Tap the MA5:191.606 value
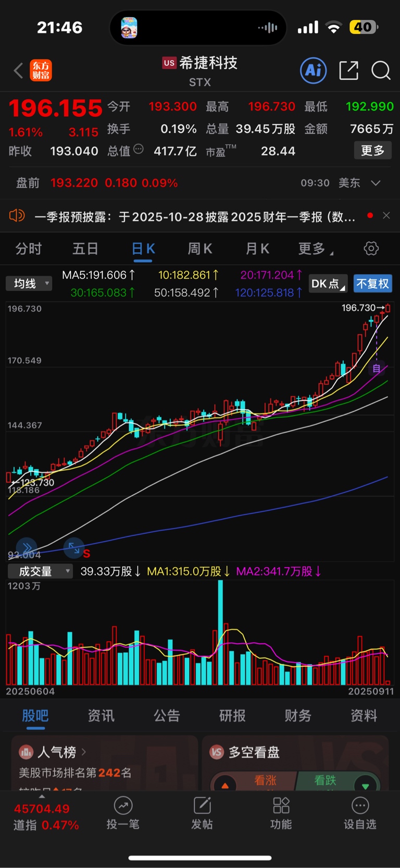 click(98, 275)
